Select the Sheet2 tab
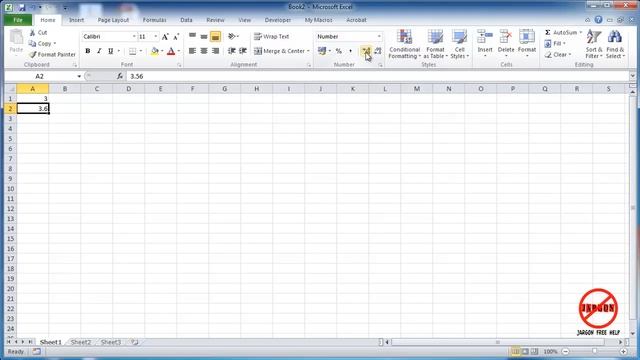 pyautogui.click(x=81, y=342)
